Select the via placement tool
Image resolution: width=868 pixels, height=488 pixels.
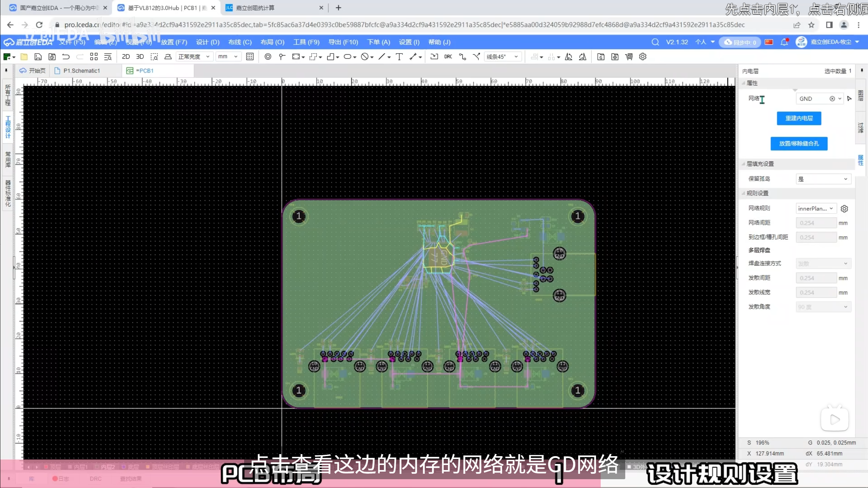pos(268,57)
